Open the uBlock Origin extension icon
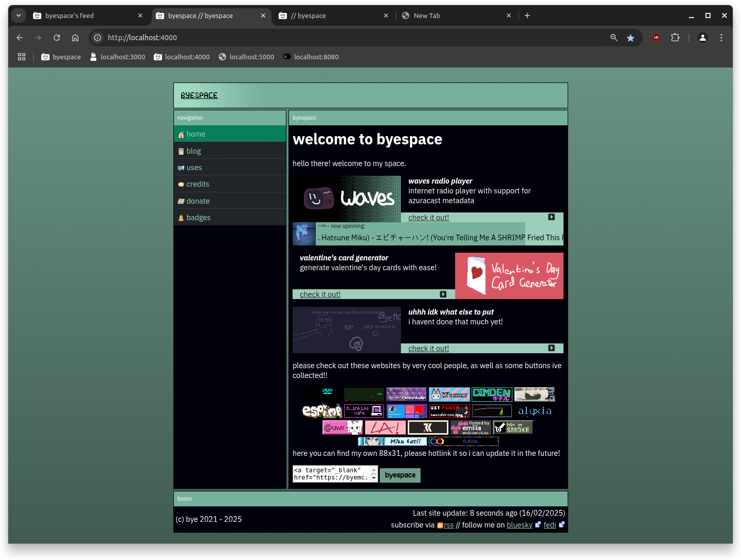The width and height of the screenshot is (741, 560). tap(656, 37)
